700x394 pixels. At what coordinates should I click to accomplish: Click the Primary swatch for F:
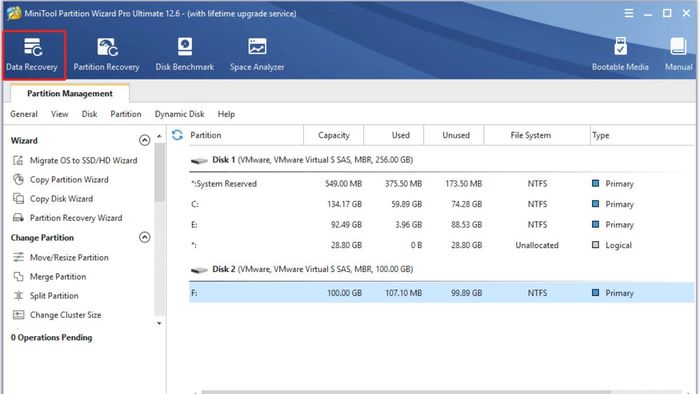(x=595, y=293)
